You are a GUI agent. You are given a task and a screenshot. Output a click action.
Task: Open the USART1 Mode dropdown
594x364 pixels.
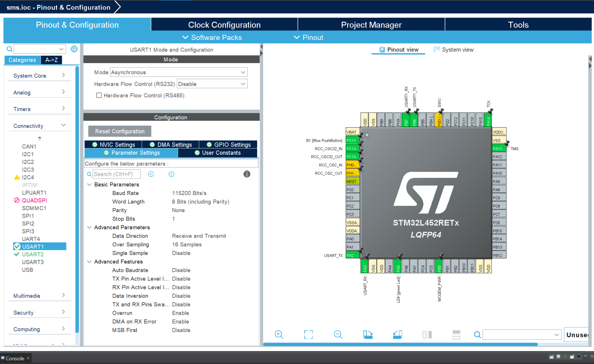[x=179, y=72]
